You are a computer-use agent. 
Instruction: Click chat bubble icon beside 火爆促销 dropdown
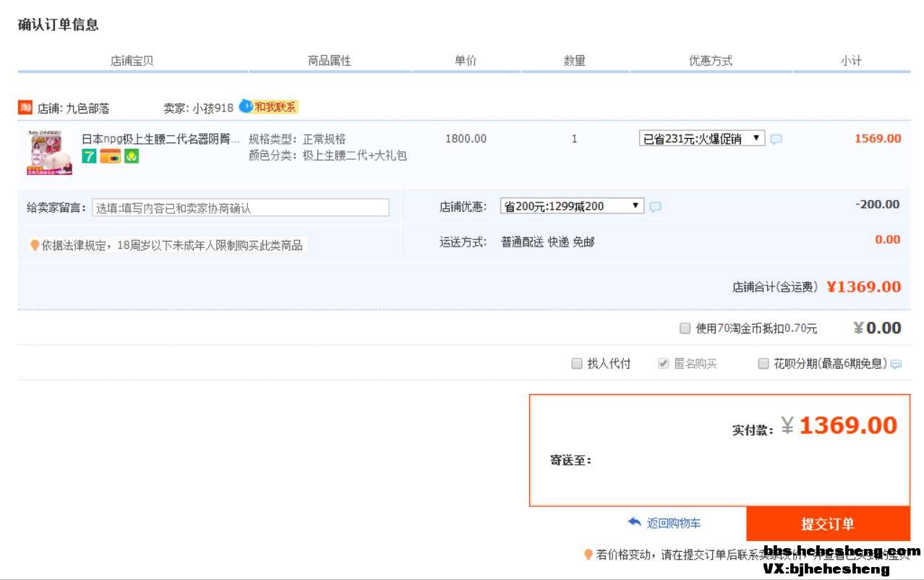click(776, 140)
